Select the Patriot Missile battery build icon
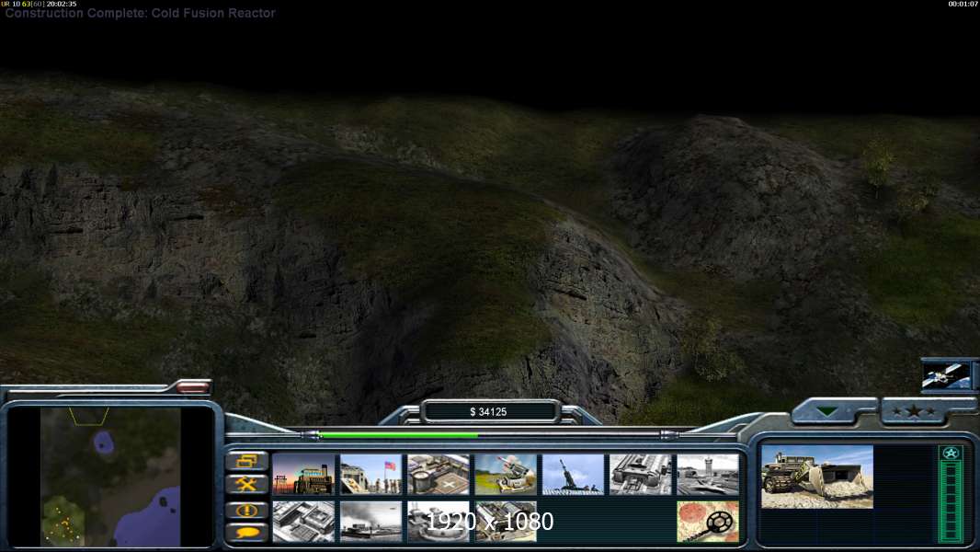Image resolution: width=980 pixels, height=552 pixels. [506, 475]
